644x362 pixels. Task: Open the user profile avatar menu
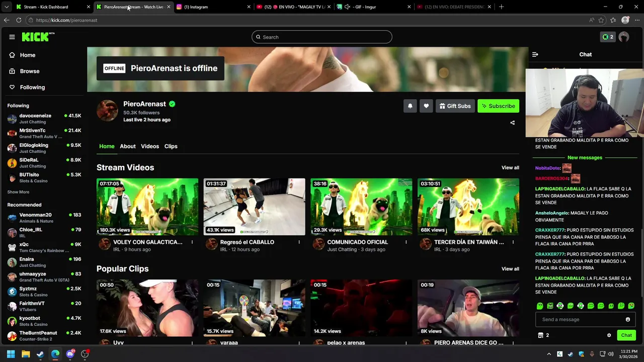click(624, 37)
